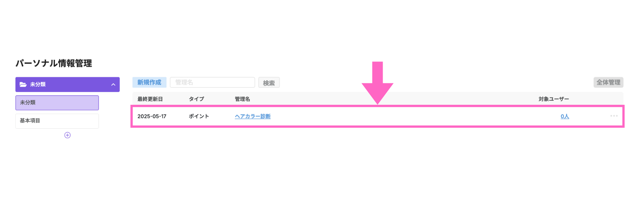Click the open folder icon beside 未分類
This screenshot has height=215, width=644.
23,84
